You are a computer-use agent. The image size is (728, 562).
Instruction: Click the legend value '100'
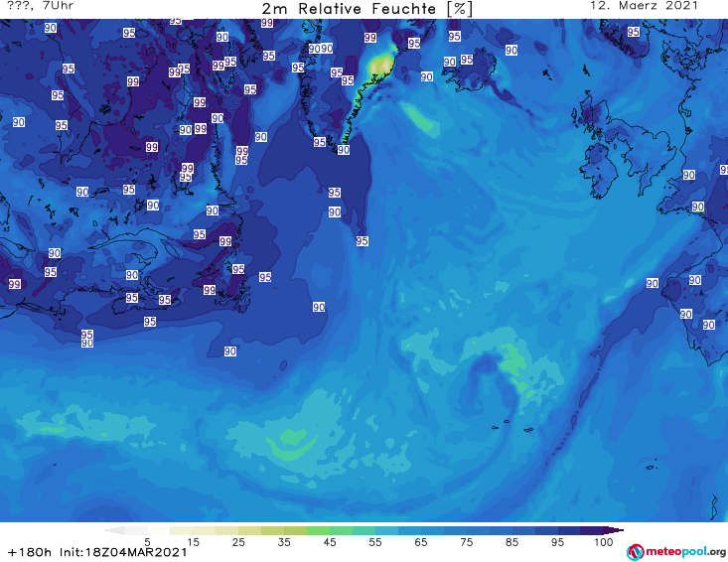pos(604,542)
